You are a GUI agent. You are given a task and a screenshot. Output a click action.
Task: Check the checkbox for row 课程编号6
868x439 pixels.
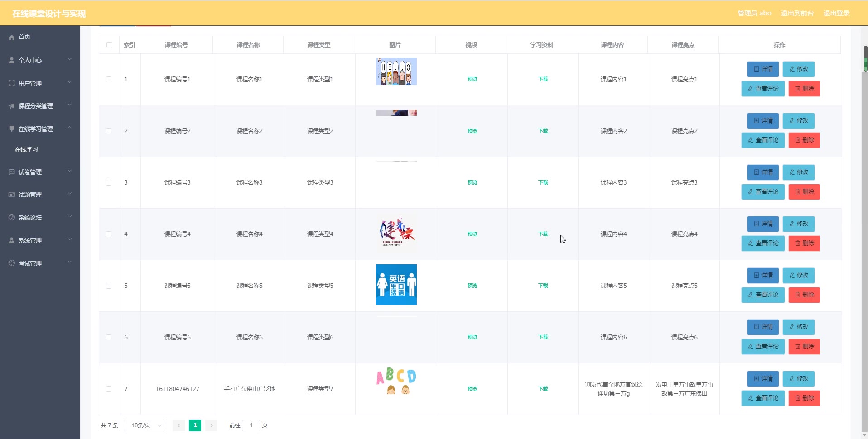[x=109, y=337]
